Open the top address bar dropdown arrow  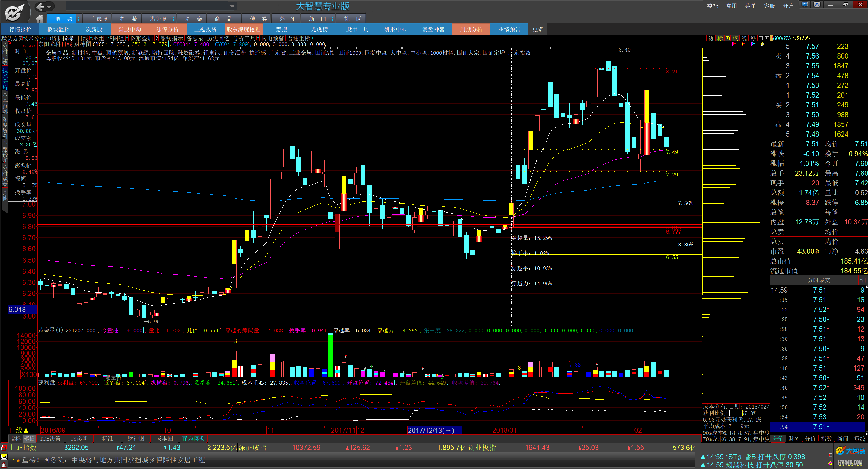(232, 6)
